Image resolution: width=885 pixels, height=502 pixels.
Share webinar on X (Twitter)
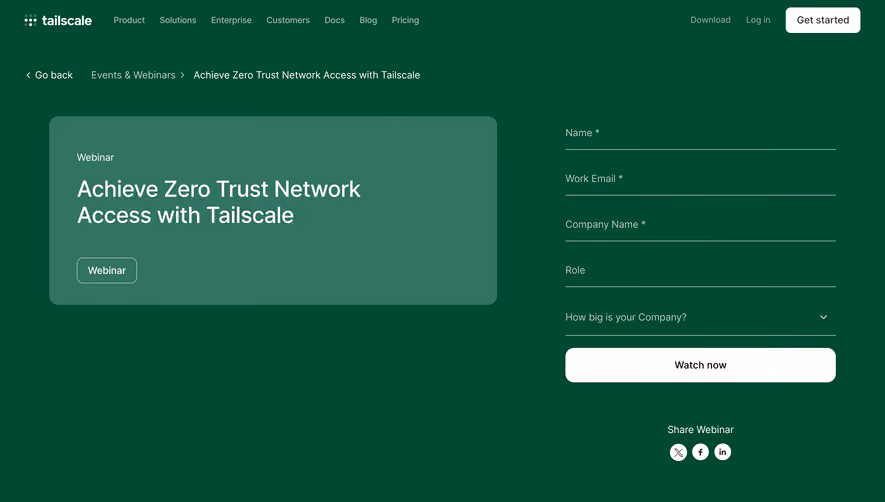(678, 452)
